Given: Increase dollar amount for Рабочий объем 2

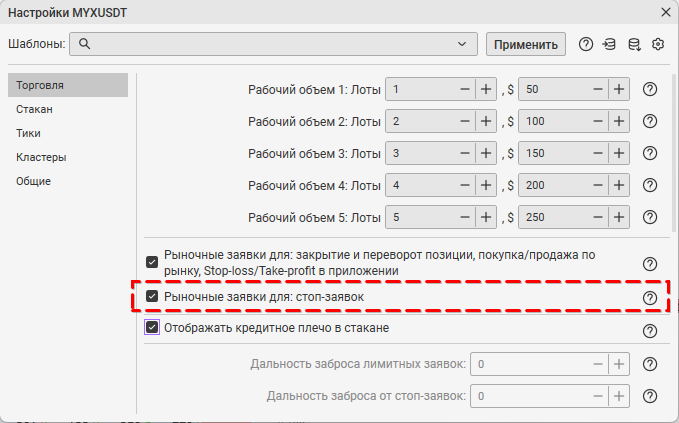Looking at the screenshot, I should click(619, 122).
